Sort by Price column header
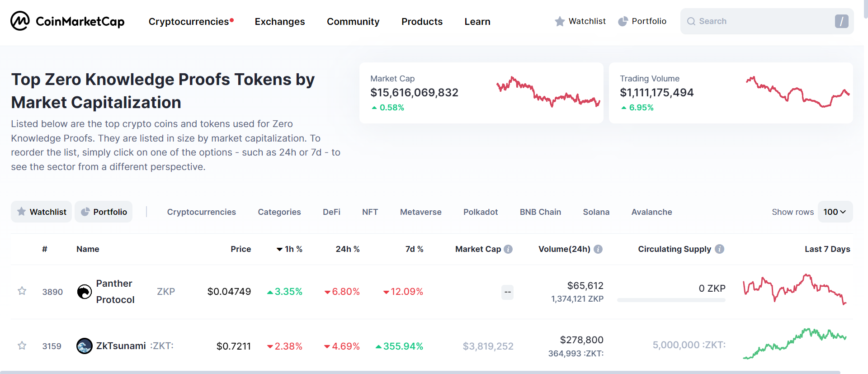The width and height of the screenshot is (868, 374). point(241,249)
